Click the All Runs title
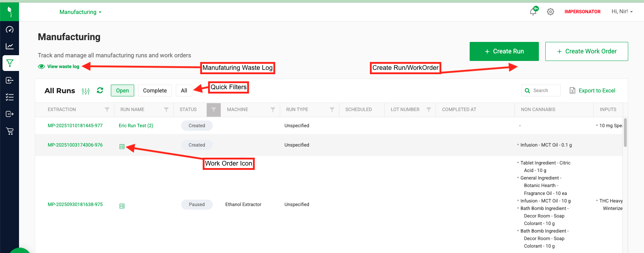Viewport: 644px width, 253px height. pyautogui.click(x=60, y=91)
